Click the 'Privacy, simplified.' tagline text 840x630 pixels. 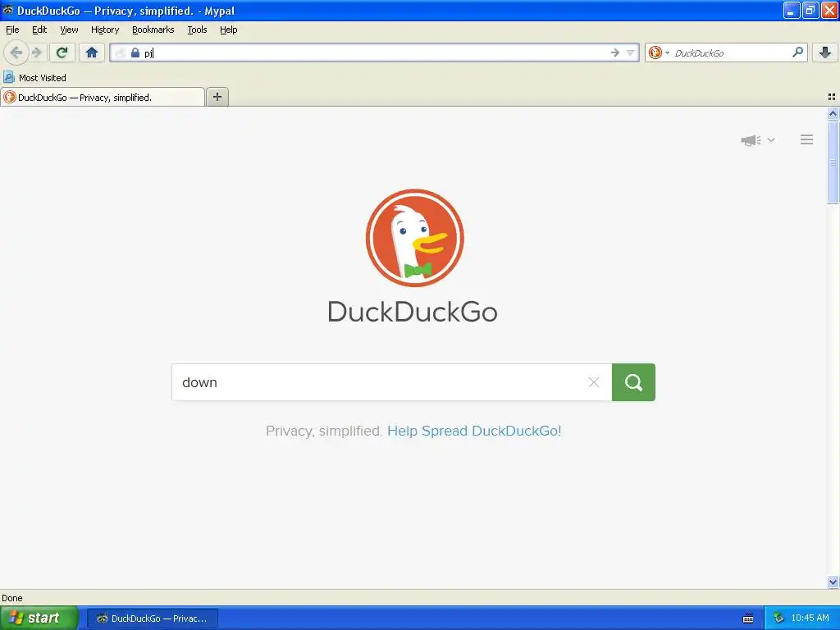pos(323,431)
